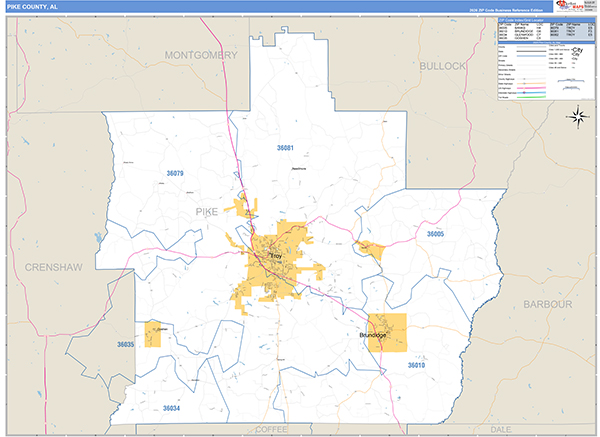Image resolution: width=600 pixels, height=437 pixels.
Task: Click the MONTGOMERY county label
Action: (201, 55)
